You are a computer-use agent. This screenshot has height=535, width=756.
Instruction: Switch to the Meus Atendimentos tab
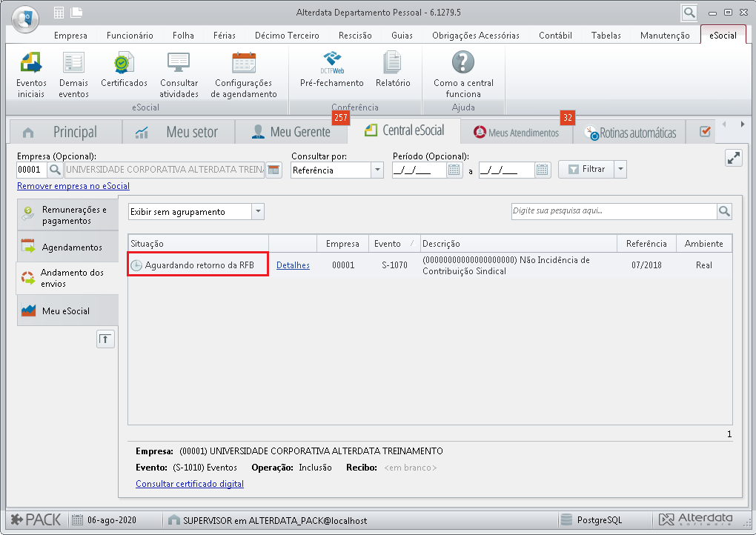pos(517,132)
